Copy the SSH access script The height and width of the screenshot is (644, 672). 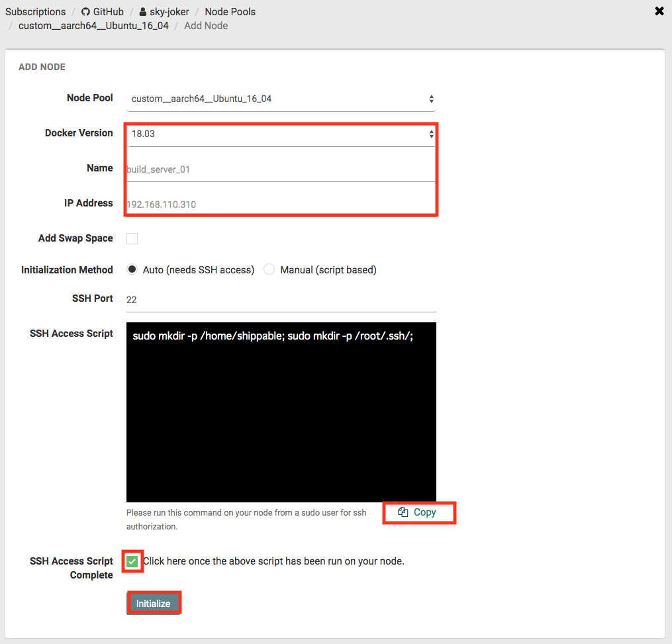pyautogui.click(x=418, y=512)
